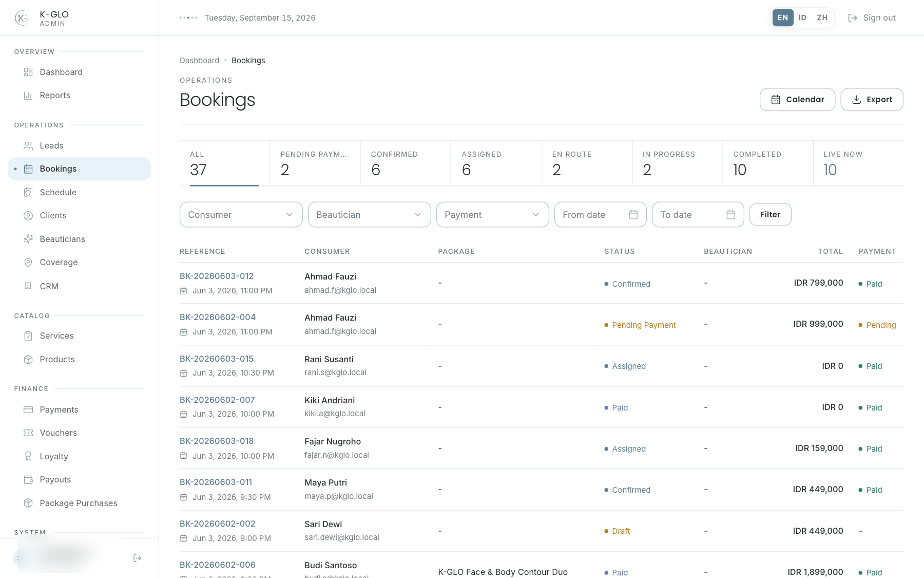Expand the Beautician filter dropdown
Image resolution: width=924 pixels, height=578 pixels.
point(370,215)
